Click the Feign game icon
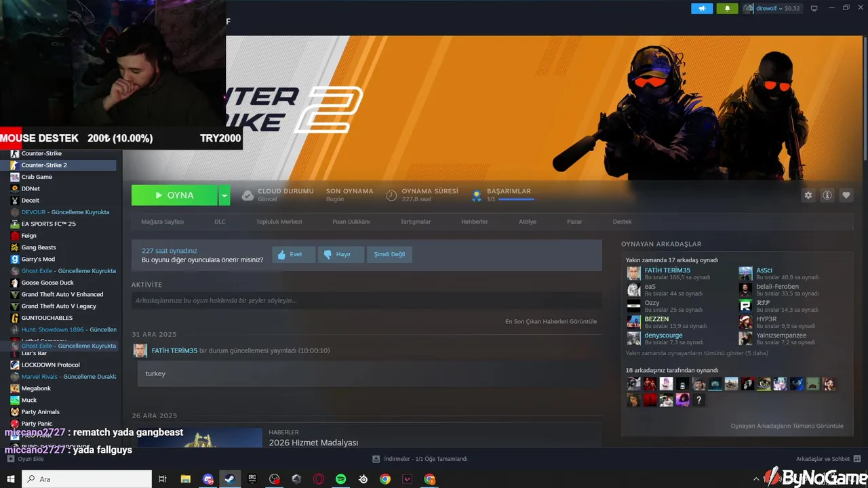The width and height of the screenshot is (868, 488). [15, 236]
